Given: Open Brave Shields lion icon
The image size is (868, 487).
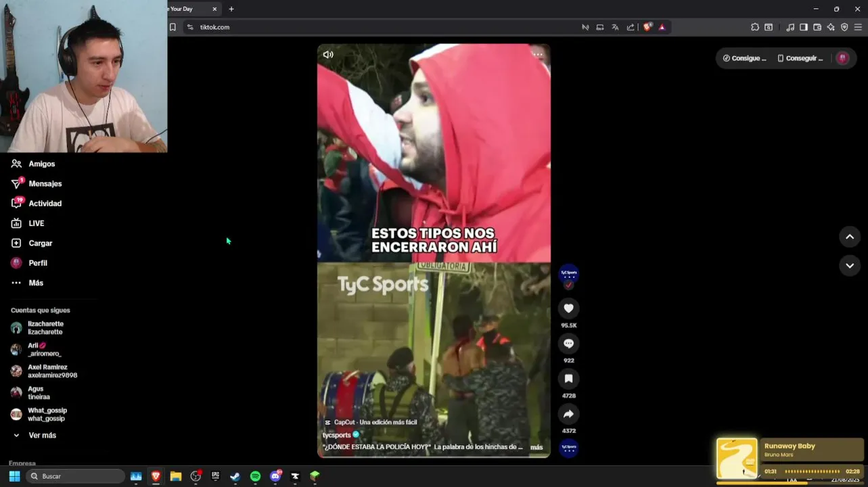Looking at the screenshot, I should [x=647, y=27].
